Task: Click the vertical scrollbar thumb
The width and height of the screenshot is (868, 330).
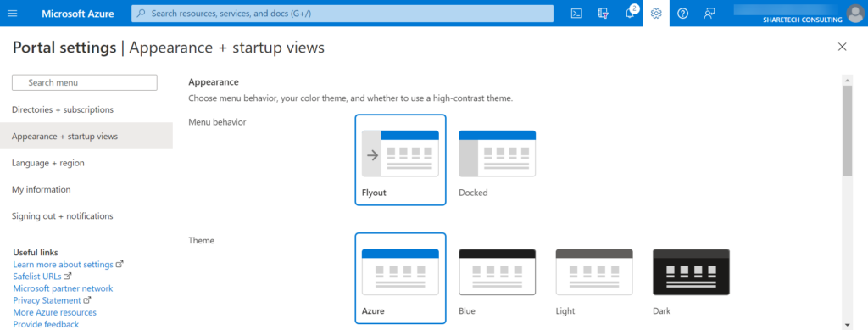Action: pos(847,131)
